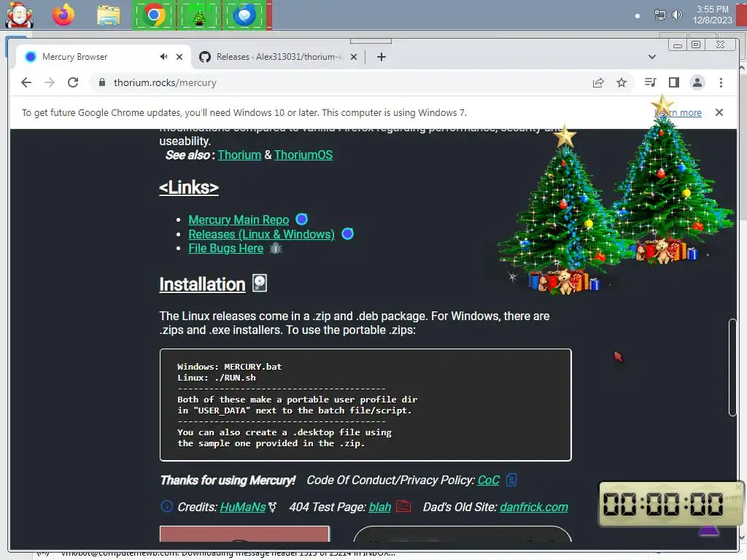Open Releases (Linux & Windows) link

click(261, 234)
